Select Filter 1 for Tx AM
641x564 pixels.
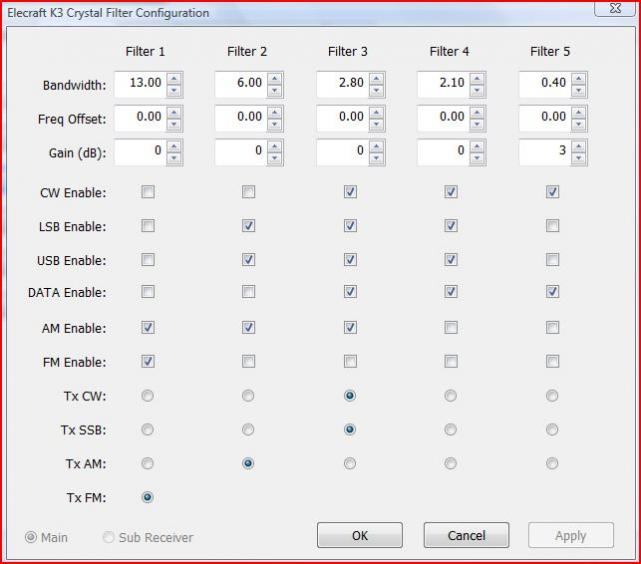click(147, 463)
